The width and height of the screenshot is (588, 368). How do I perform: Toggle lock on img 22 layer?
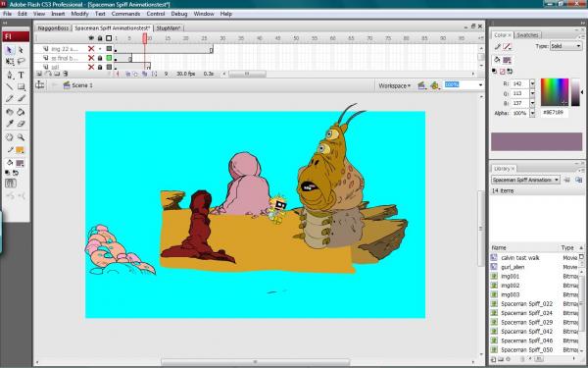click(100, 49)
